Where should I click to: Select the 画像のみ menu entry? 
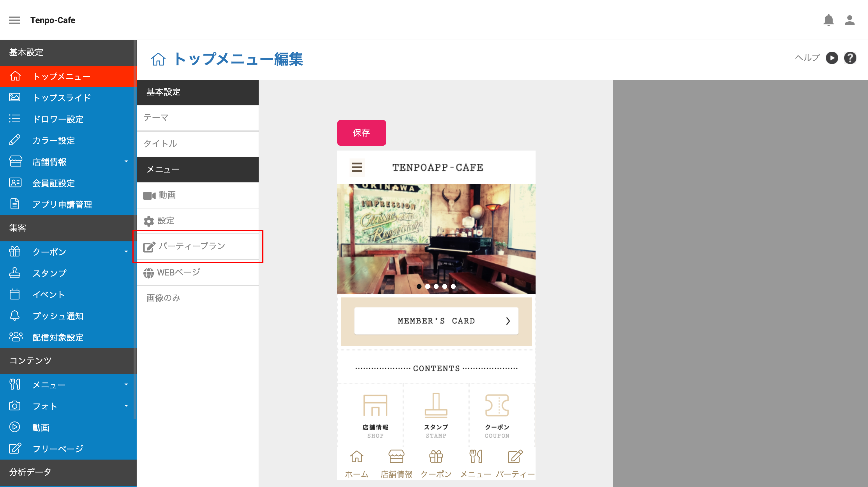tap(198, 298)
